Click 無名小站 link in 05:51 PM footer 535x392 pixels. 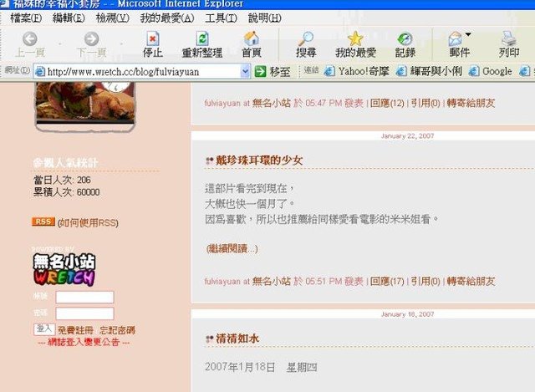[x=271, y=281]
